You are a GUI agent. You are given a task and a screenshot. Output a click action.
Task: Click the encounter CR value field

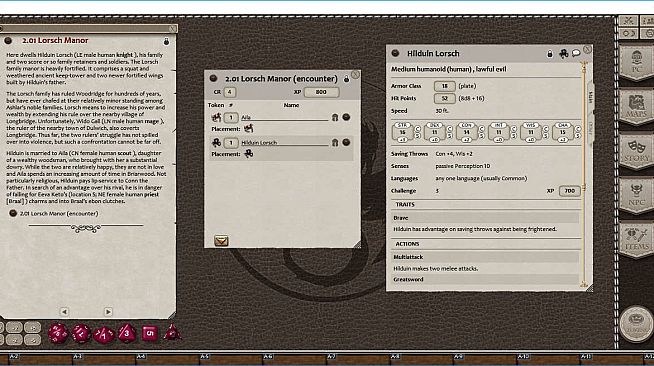click(229, 92)
